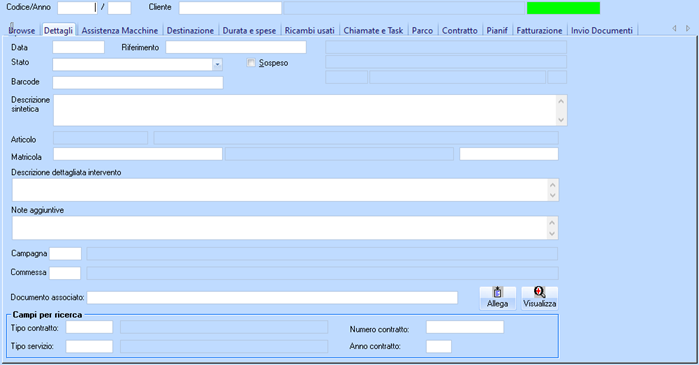Viewport: 699px width, 365px height.
Task: Click the Anno input field after slash
Action: [119, 8]
